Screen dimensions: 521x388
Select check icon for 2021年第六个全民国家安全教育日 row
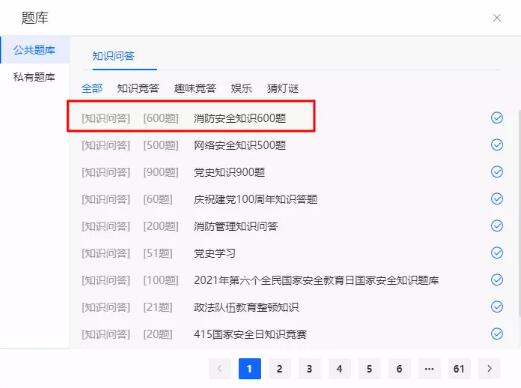497,280
